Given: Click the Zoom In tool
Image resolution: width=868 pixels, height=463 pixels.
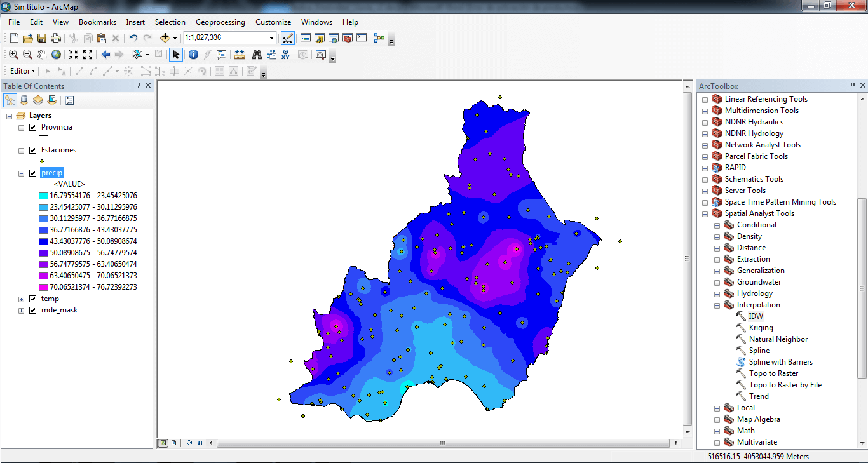Looking at the screenshot, I should click(13, 55).
